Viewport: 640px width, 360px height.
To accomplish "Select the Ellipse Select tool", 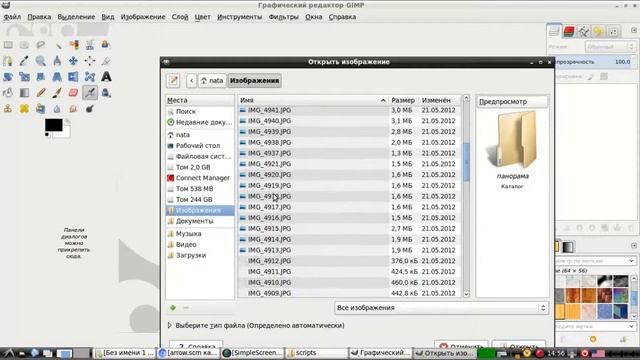I will point(24,45).
